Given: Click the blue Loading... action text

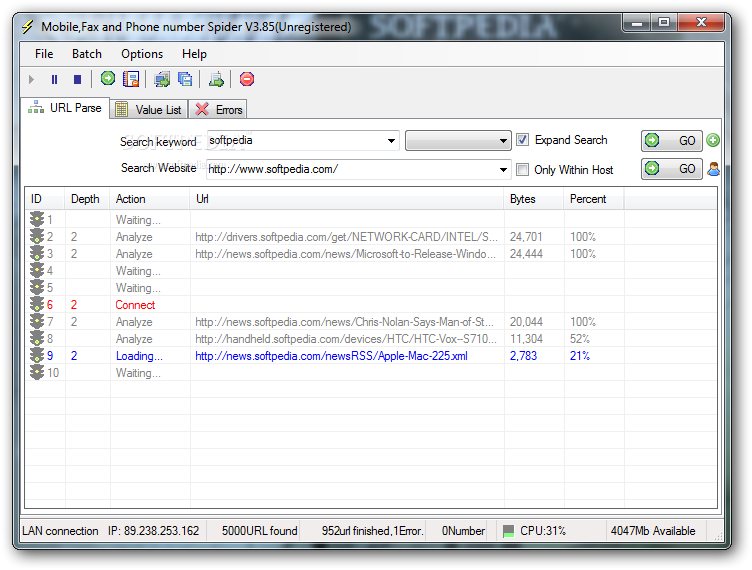Looking at the screenshot, I should point(139,356).
